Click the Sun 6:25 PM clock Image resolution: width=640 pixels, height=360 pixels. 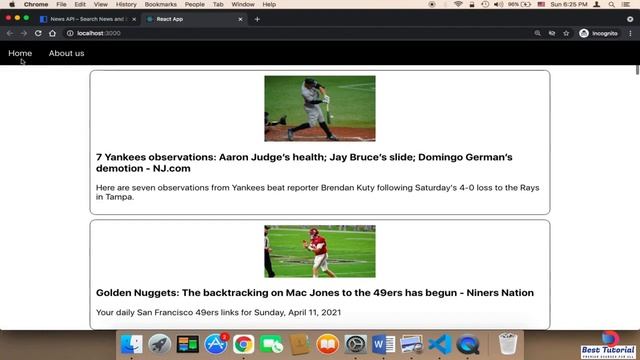point(569,4)
